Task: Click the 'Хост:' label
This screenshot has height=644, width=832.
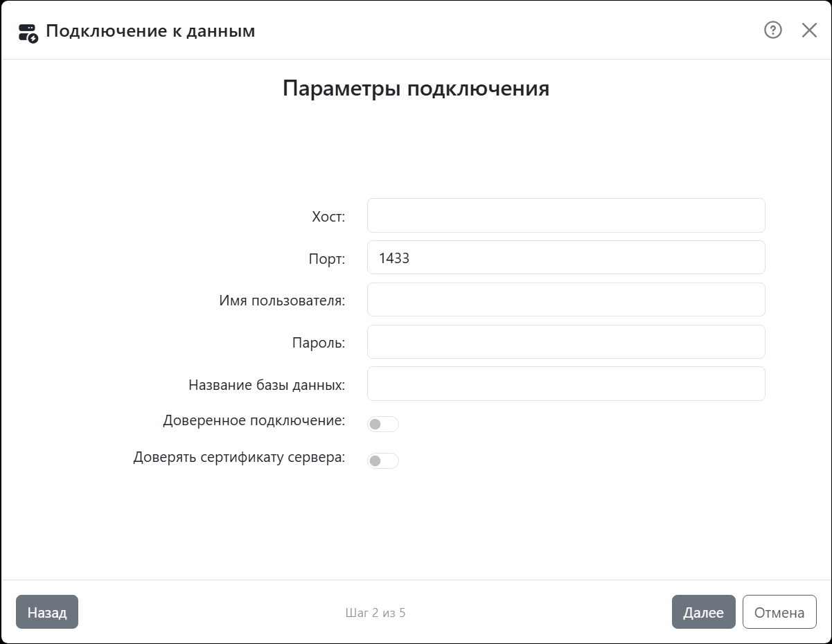Action: tap(328, 217)
